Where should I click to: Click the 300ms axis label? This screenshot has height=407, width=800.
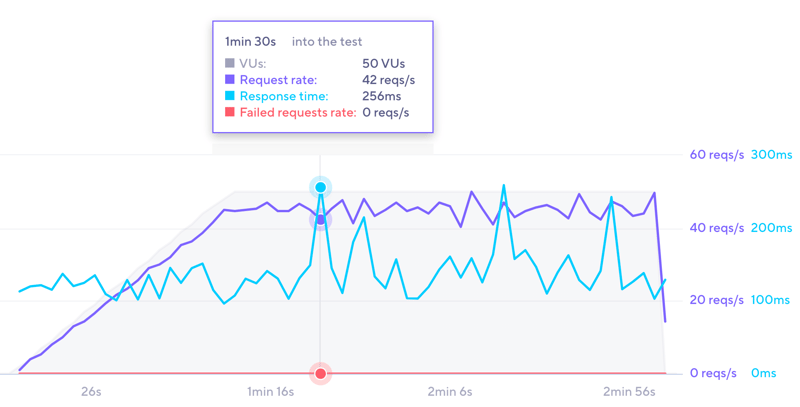click(771, 155)
